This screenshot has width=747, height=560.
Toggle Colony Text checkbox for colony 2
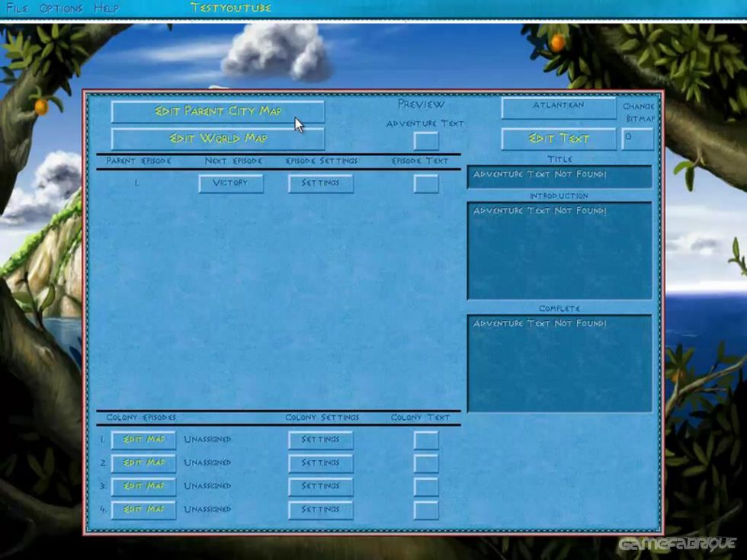pos(426,463)
